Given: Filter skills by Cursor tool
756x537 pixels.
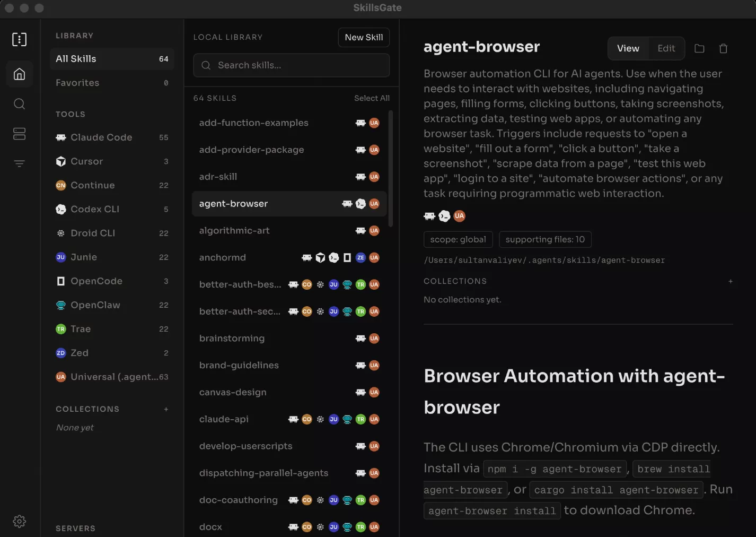Looking at the screenshot, I should coord(112,161).
